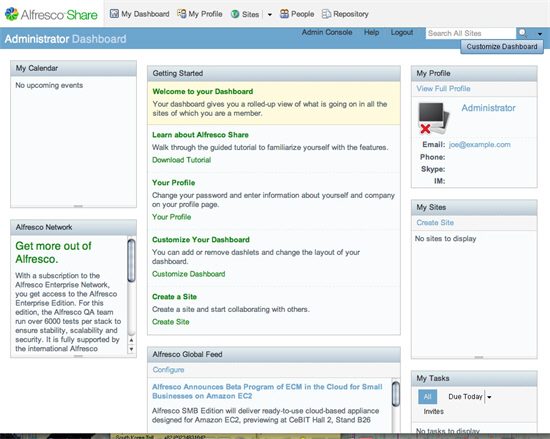Open the ECM in the Cloud news headline
The height and width of the screenshot is (439, 550).
(x=267, y=391)
